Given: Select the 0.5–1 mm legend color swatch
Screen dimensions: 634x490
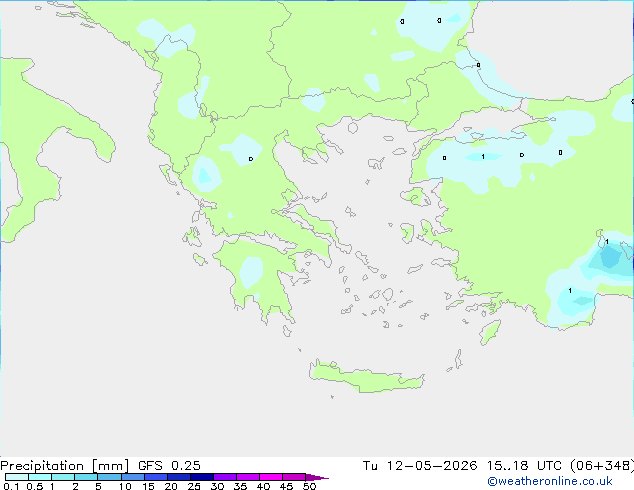Looking at the screenshot, I should click(x=40, y=477).
